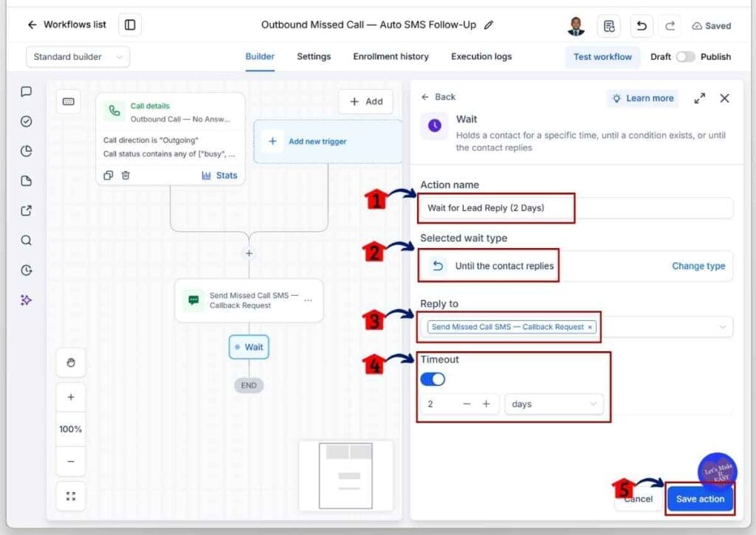Switch to the Builder tab
The height and width of the screenshot is (535, 756).
click(x=260, y=56)
